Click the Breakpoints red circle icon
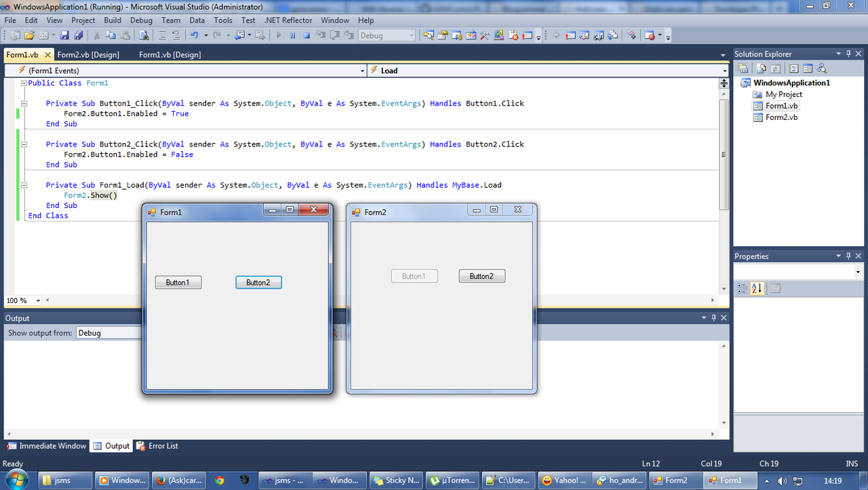Viewport: 868px width, 490px height. click(x=649, y=35)
